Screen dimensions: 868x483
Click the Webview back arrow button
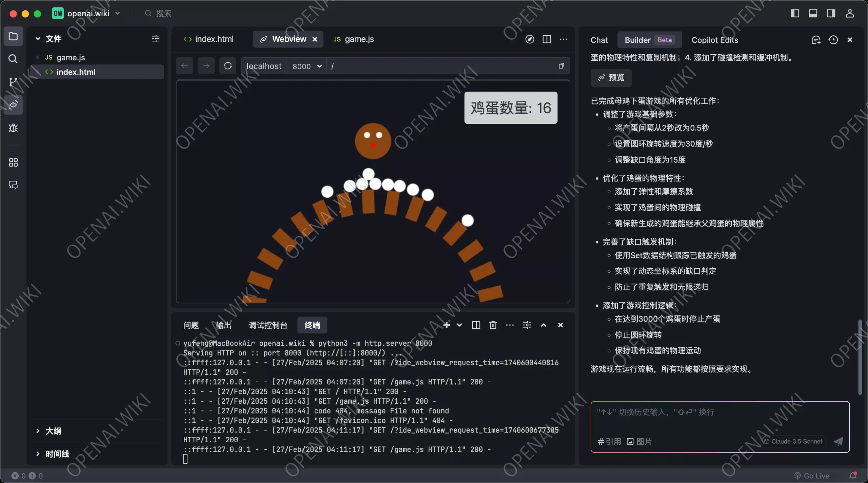(x=184, y=66)
